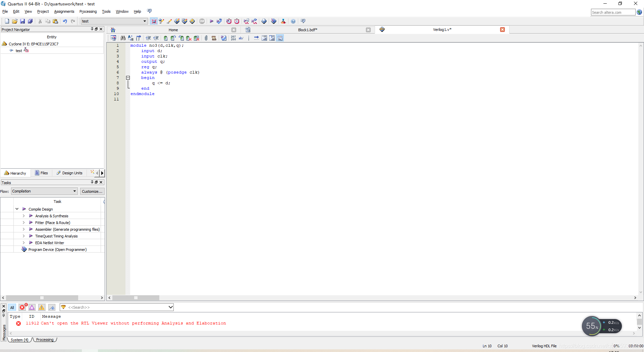Click Program Device (Open Programmer) task
Image resolution: width=644 pixels, height=352 pixels.
pos(57,250)
